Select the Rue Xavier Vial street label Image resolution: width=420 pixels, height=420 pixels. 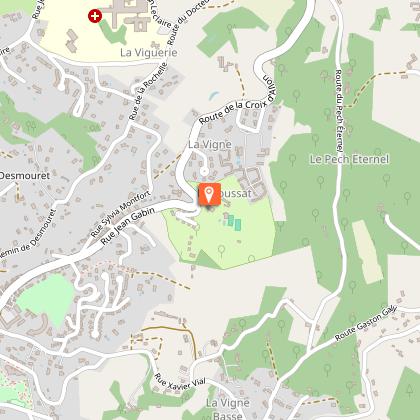[x=180, y=381]
